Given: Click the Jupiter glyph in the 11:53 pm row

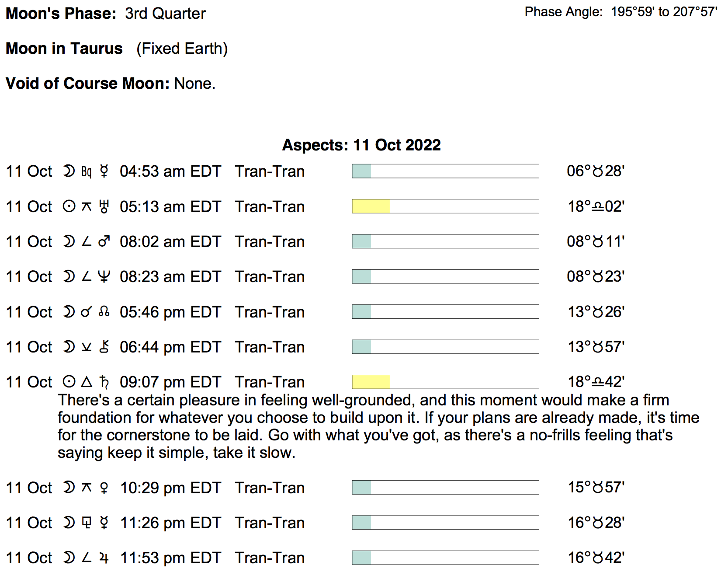Looking at the screenshot, I should tap(104, 558).
